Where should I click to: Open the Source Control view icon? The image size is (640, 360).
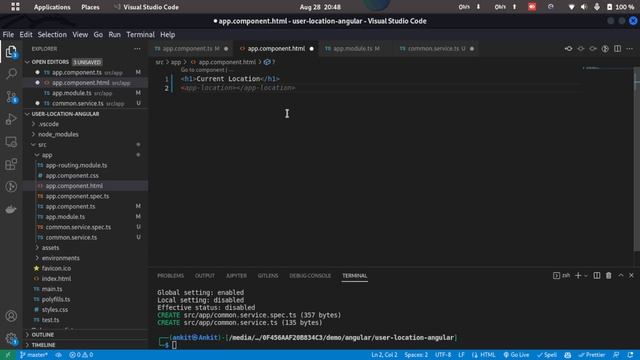11,97
